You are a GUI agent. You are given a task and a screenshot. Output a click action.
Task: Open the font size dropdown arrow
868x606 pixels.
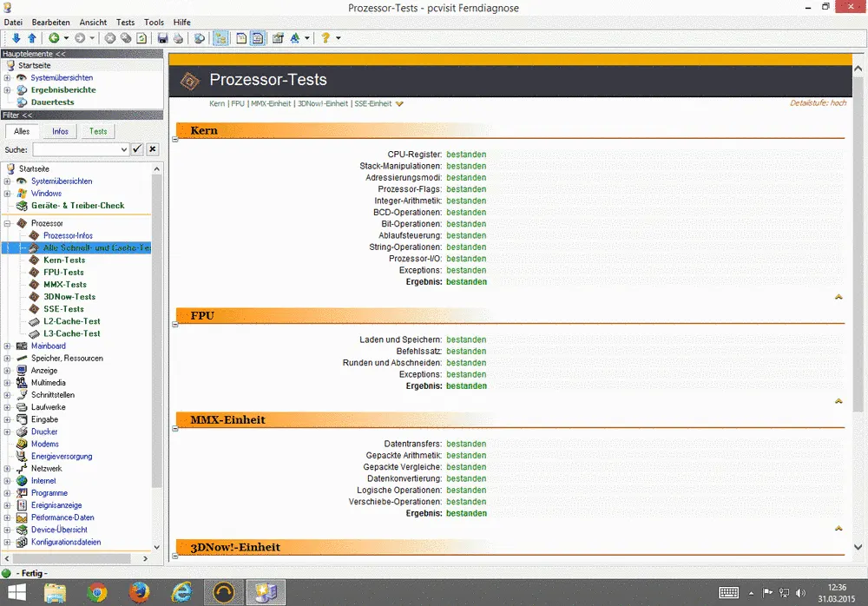pos(307,37)
